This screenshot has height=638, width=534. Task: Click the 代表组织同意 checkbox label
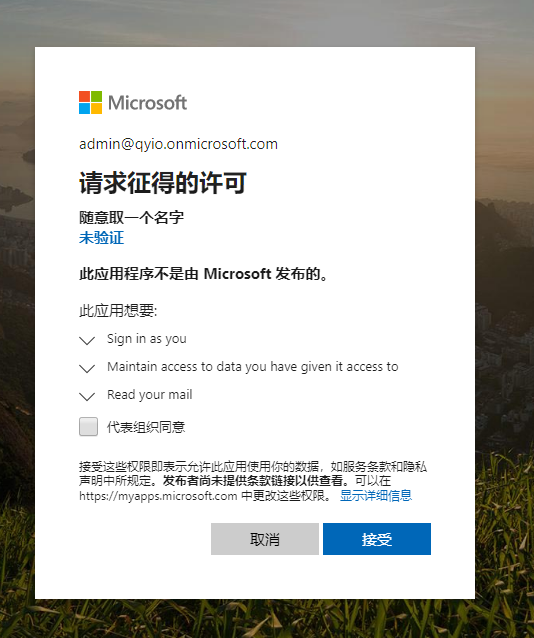pyautogui.click(x=146, y=427)
